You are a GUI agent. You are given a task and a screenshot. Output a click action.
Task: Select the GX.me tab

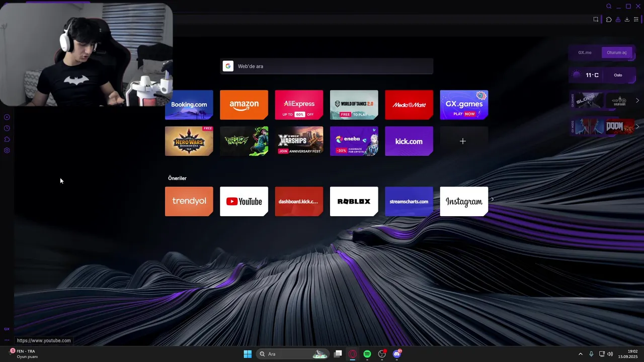tap(585, 52)
